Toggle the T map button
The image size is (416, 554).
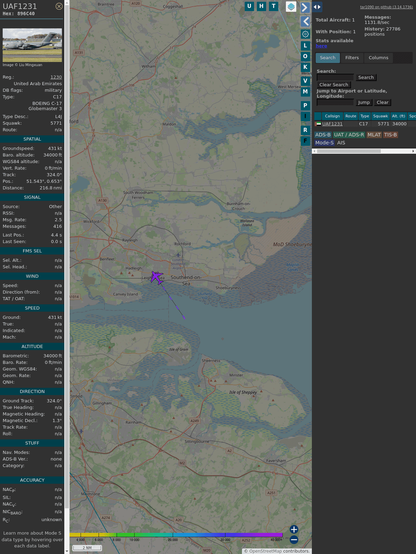[273, 6]
